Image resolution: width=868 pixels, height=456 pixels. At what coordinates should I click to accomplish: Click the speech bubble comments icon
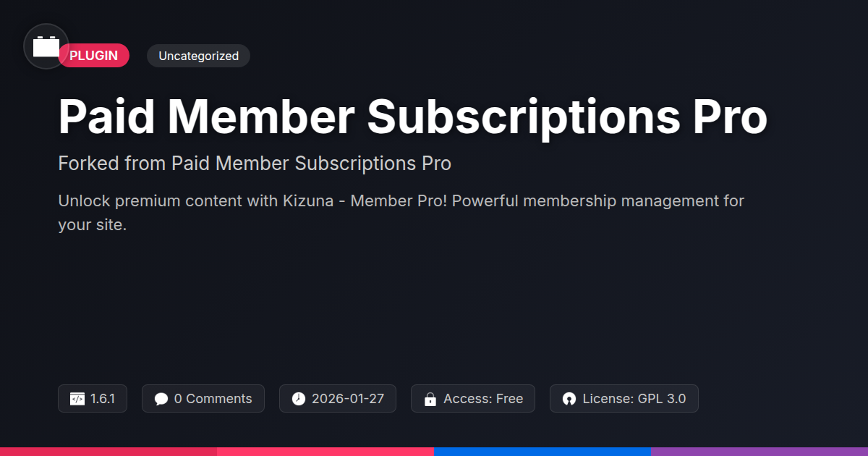(161, 399)
